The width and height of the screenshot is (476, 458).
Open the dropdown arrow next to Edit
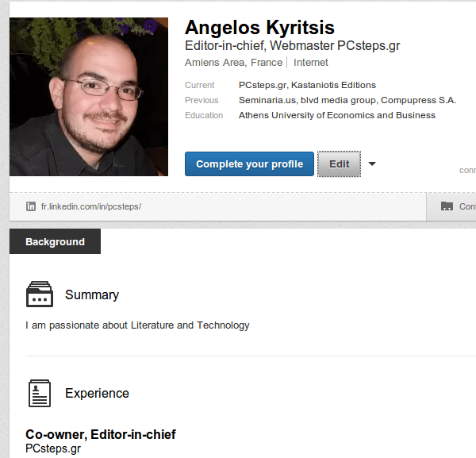(x=372, y=164)
